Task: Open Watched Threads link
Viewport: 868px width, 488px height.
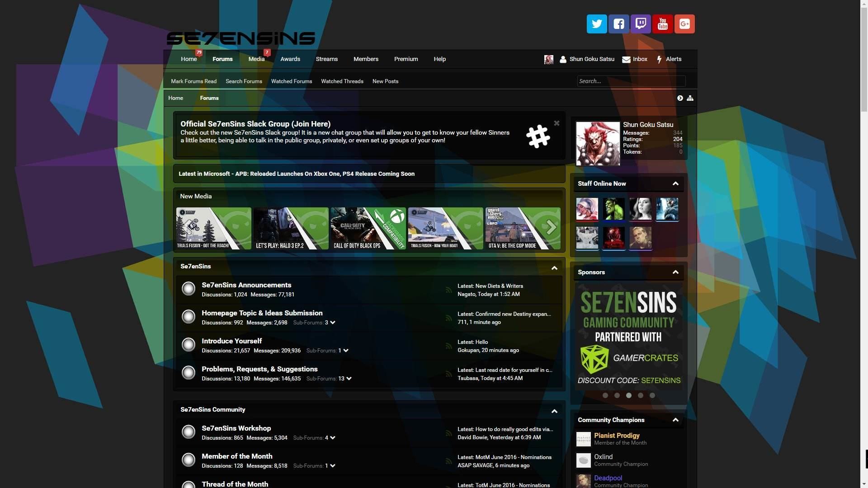Action: (x=342, y=81)
